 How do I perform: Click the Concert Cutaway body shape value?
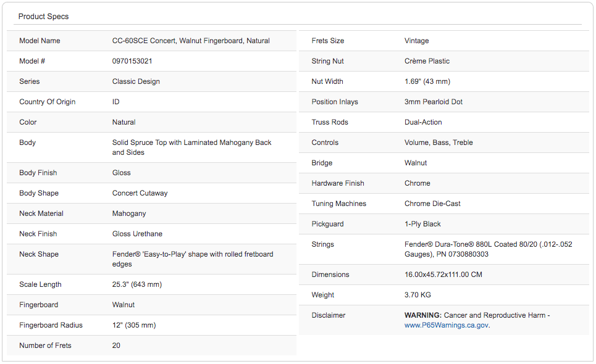[140, 193]
